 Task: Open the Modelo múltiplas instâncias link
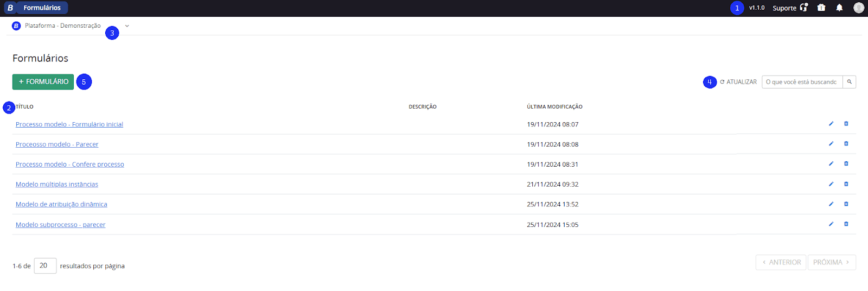[57, 185]
